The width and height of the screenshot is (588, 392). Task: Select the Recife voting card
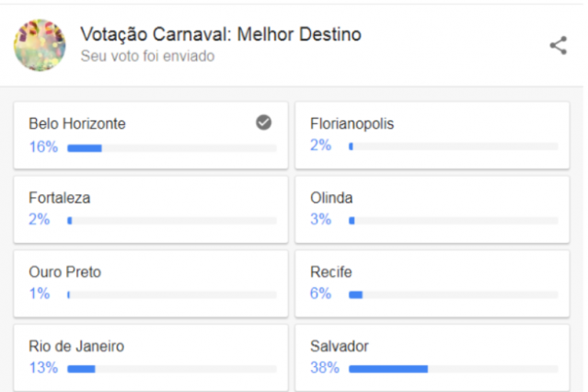click(432, 284)
